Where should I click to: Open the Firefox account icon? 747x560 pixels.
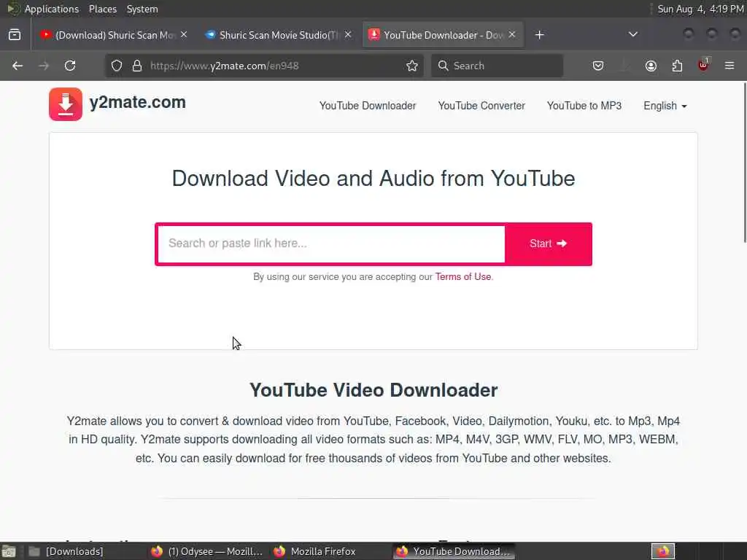(x=651, y=66)
